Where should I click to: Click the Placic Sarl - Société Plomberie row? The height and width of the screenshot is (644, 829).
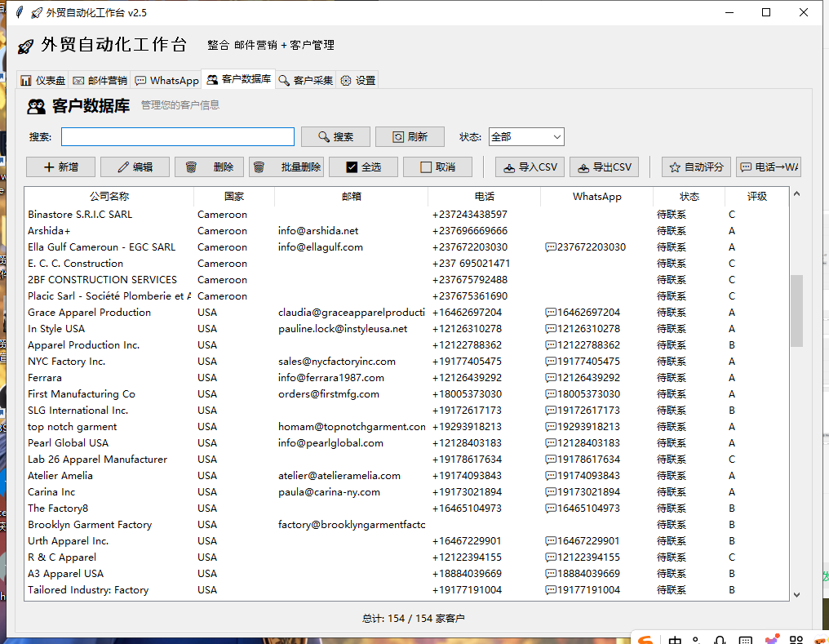tap(406, 296)
